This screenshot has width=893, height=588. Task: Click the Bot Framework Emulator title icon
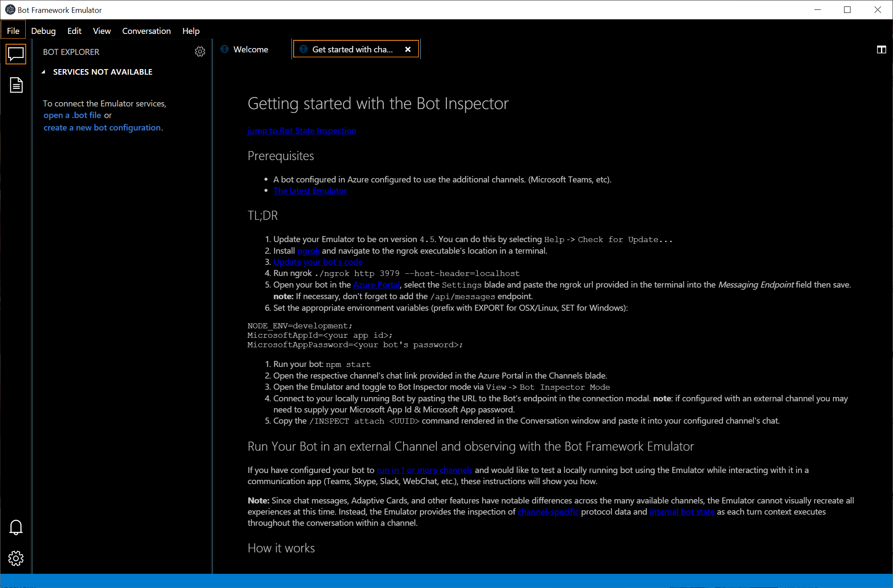point(9,9)
